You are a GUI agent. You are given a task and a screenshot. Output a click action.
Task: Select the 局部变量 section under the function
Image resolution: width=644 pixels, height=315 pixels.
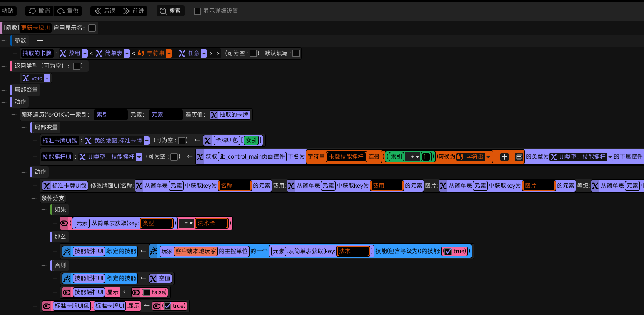tap(27, 90)
